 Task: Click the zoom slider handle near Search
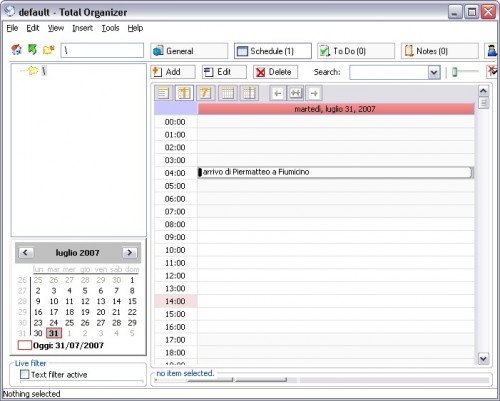[454, 72]
